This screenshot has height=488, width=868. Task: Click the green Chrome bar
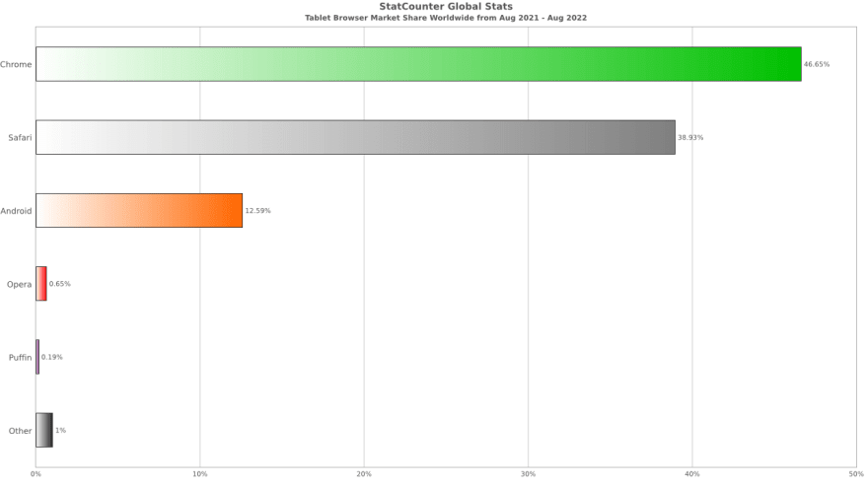tap(418, 64)
